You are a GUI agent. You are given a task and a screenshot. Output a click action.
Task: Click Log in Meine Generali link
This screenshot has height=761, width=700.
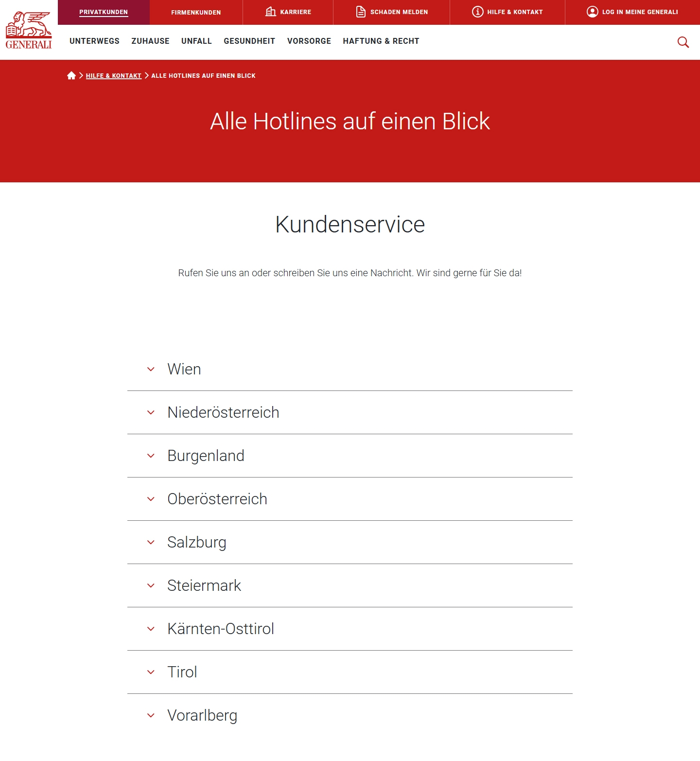tap(640, 12)
